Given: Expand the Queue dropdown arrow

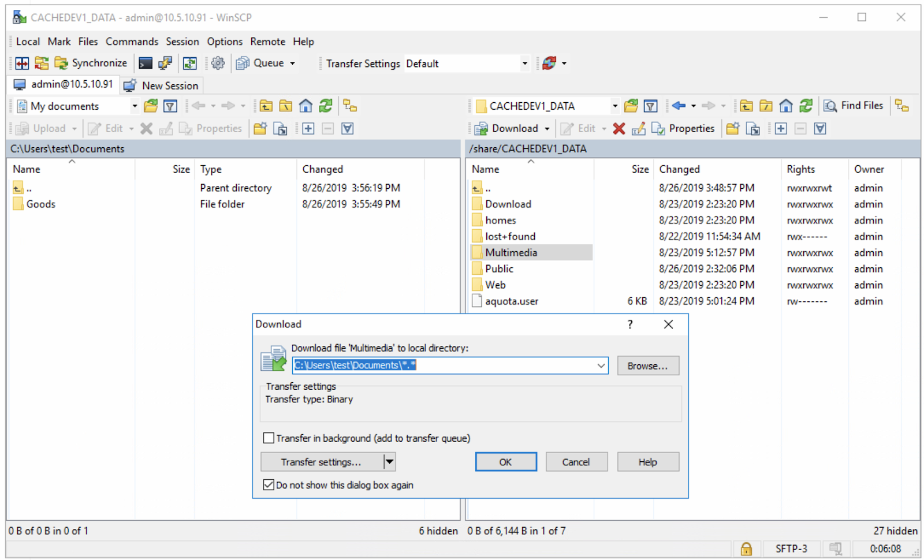Looking at the screenshot, I should coord(292,63).
